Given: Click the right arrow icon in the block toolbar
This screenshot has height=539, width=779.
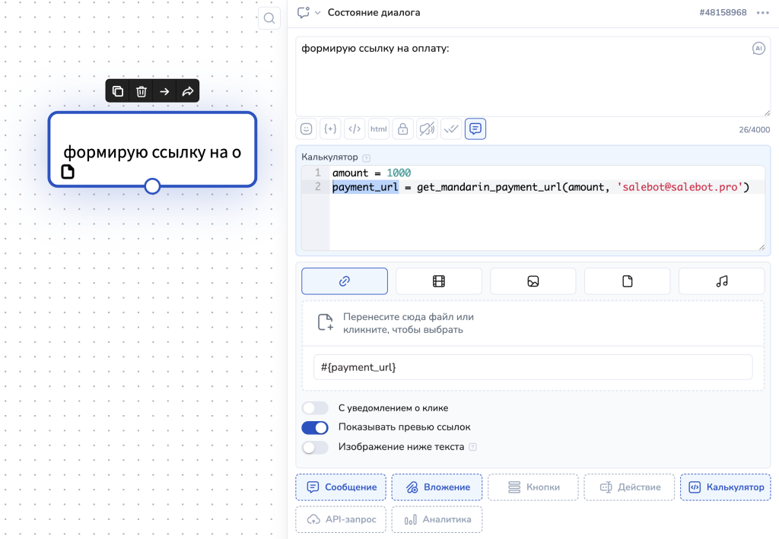Looking at the screenshot, I should point(164,91).
